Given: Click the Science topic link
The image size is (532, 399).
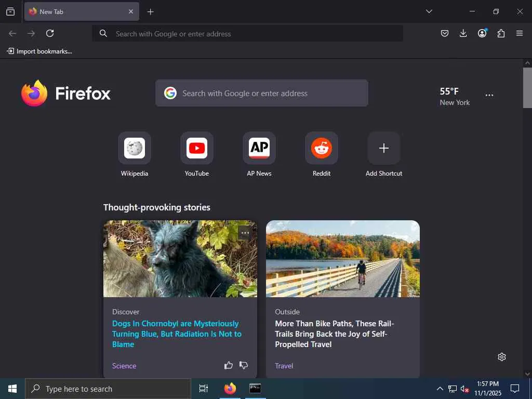Looking at the screenshot, I should coord(124,366).
